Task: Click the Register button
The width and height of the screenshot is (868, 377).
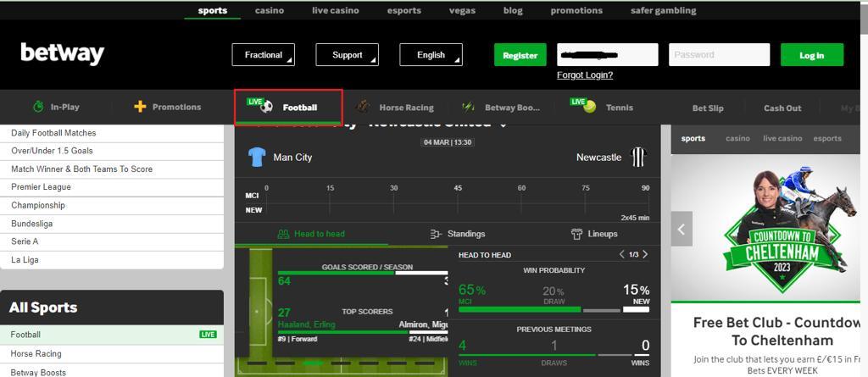Action: (x=520, y=55)
